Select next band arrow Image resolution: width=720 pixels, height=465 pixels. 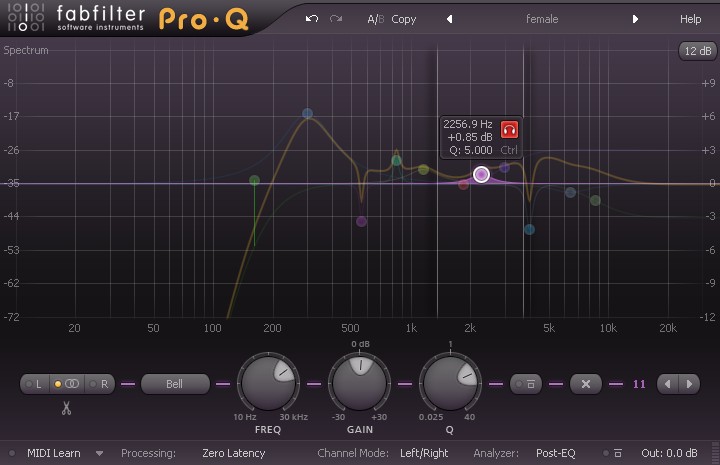[689, 384]
